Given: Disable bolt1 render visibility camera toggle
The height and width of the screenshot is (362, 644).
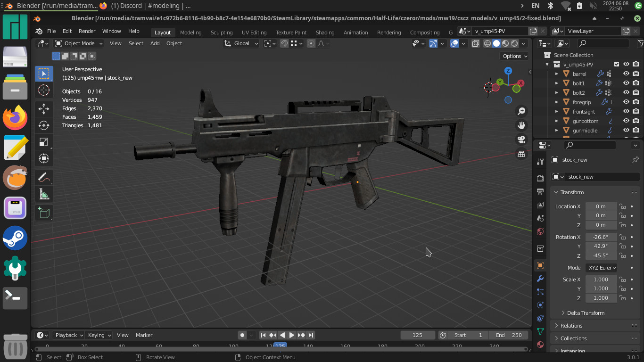Looking at the screenshot, I should [636, 83].
